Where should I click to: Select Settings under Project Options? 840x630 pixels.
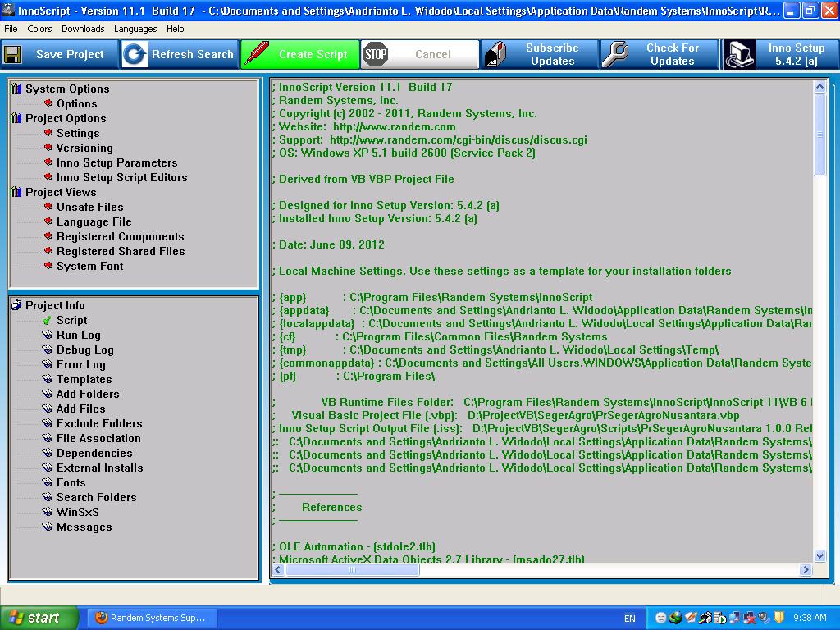(x=78, y=133)
